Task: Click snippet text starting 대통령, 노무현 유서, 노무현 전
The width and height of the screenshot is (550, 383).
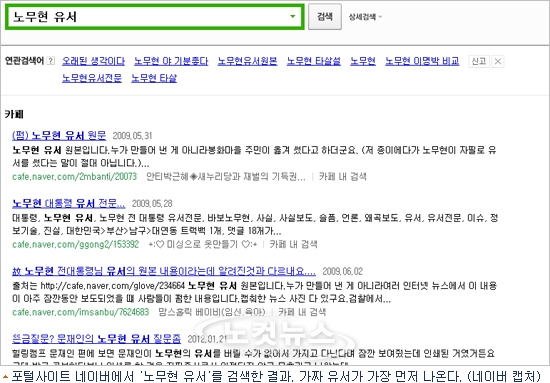Action: point(255,224)
